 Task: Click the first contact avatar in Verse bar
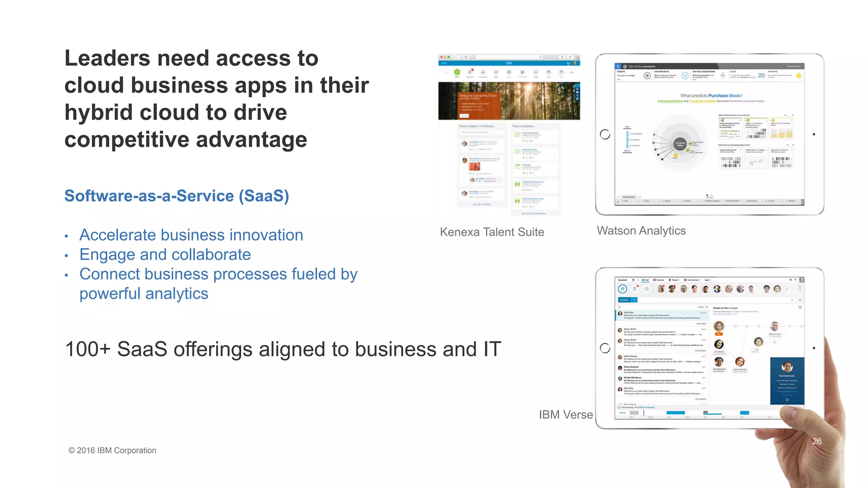(661, 289)
